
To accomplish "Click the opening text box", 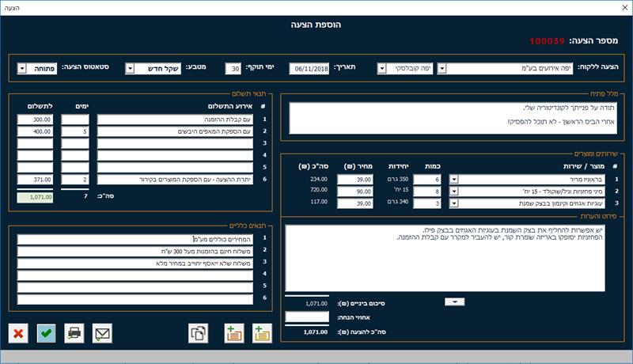I will (453, 118).
